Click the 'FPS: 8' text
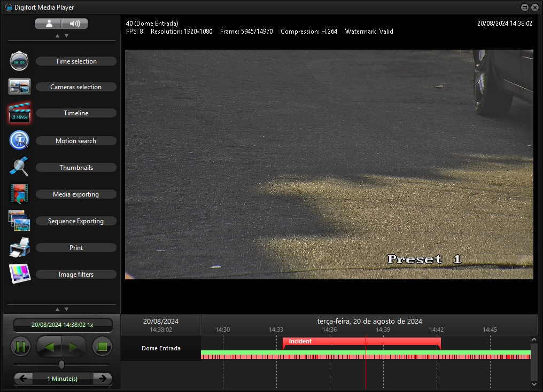Viewport: 543px width, 392px height. [134, 32]
